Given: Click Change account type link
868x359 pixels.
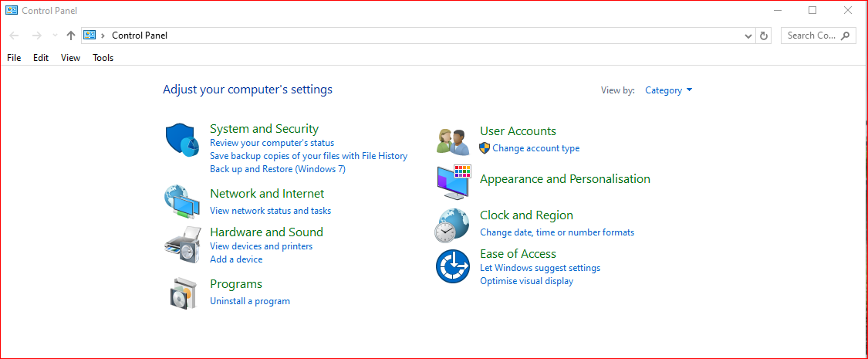Looking at the screenshot, I should pyautogui.click(x=536, y=148).
